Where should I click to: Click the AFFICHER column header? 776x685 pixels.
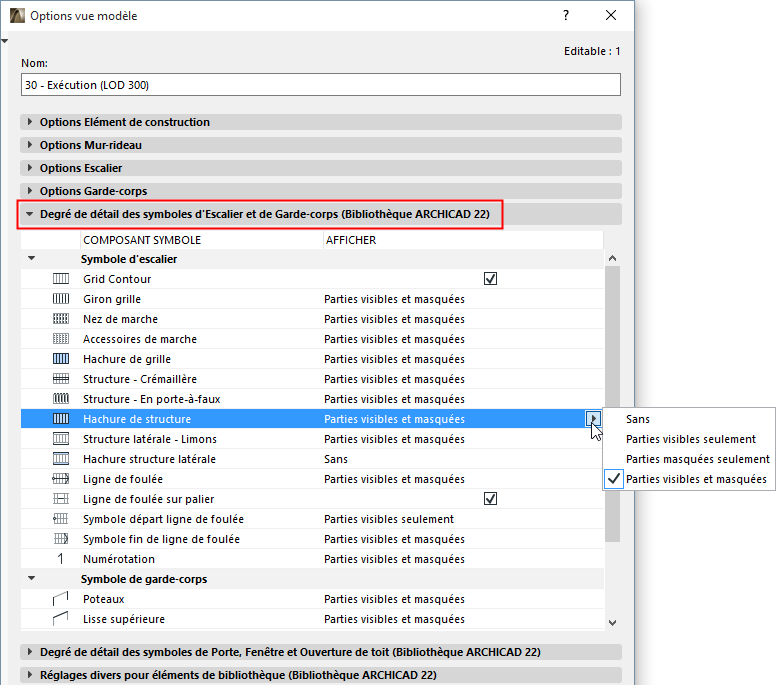pos(463,240)
